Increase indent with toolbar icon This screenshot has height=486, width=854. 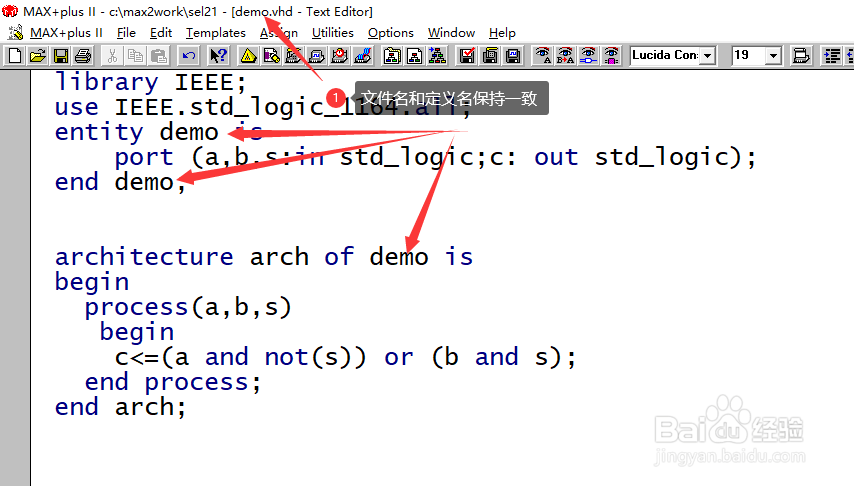pos(832,56)
